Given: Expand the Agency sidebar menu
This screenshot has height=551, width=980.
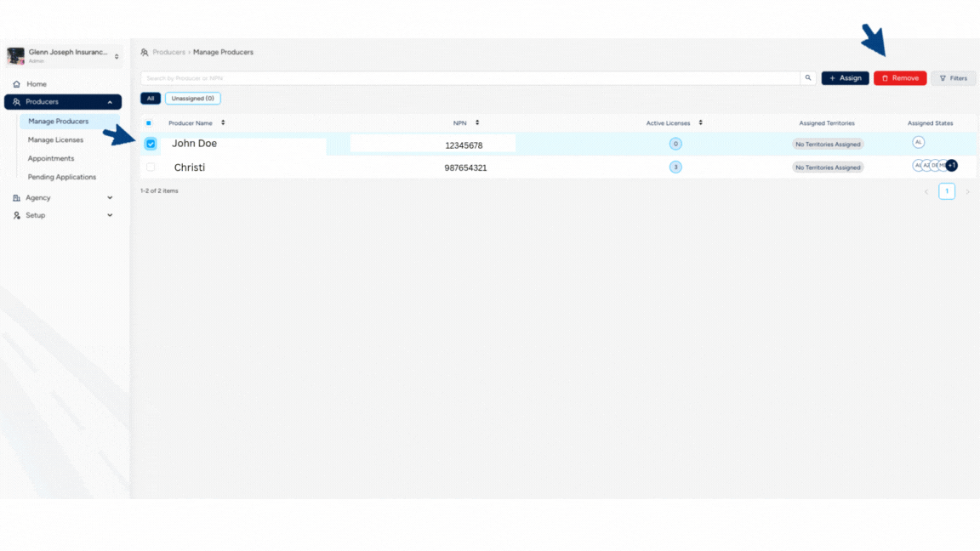Looking at the screenshot, I should pyautogui.click(x=110, y=198).
